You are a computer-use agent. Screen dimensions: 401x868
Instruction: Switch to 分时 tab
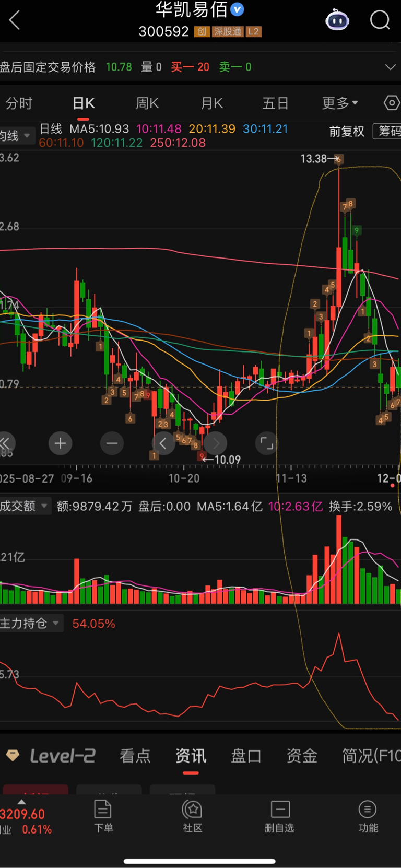[x=19, y=103]
